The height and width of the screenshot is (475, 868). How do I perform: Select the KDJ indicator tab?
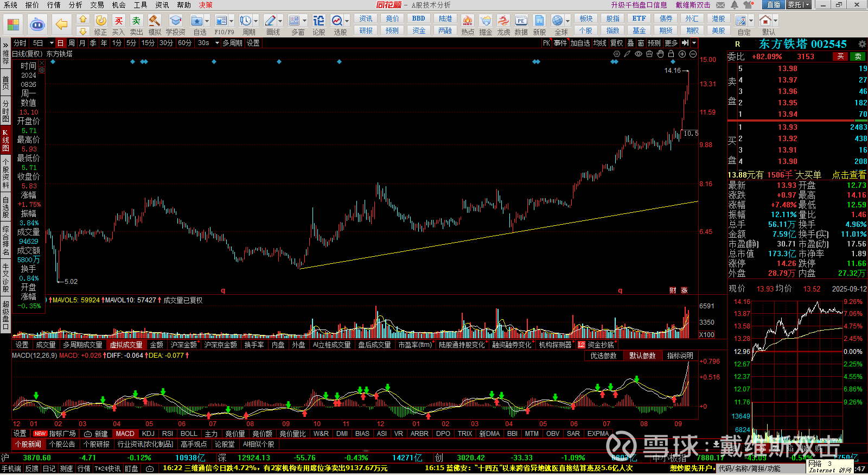148,434
